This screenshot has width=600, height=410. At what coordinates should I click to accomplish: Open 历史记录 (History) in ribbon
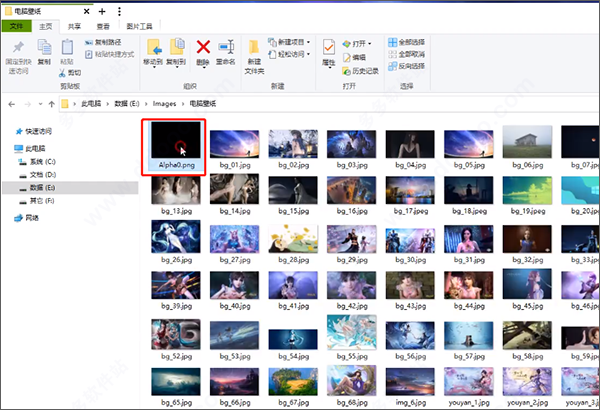click(x=360, y=71)
